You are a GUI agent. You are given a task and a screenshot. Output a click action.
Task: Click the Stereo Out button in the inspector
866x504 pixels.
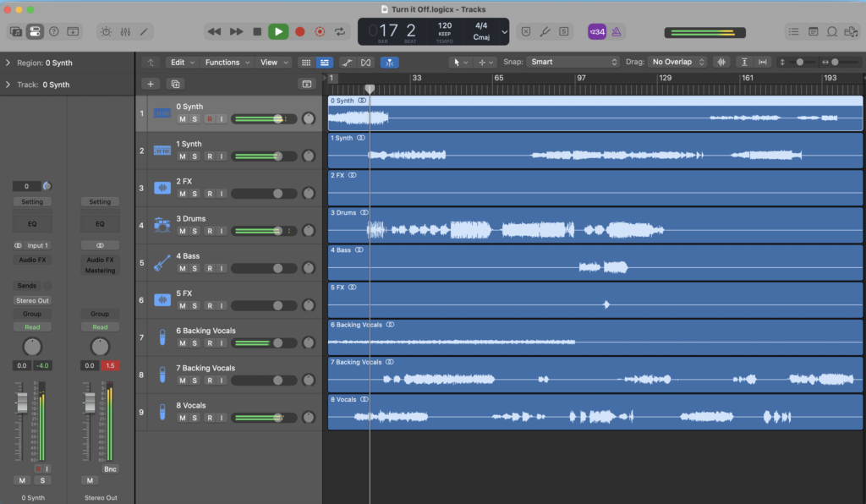(x=32, y=300)
